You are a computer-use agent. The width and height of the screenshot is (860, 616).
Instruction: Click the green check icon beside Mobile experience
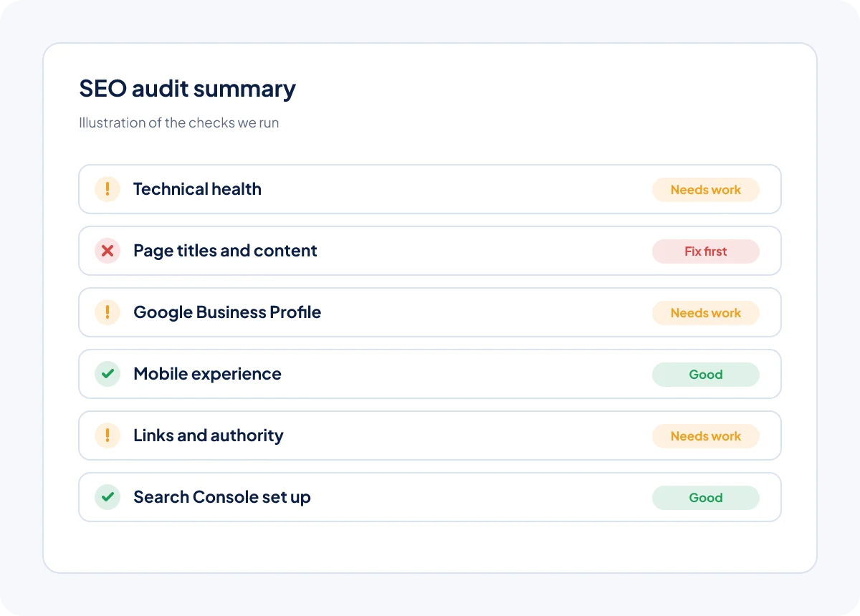[x=107, y=374]
